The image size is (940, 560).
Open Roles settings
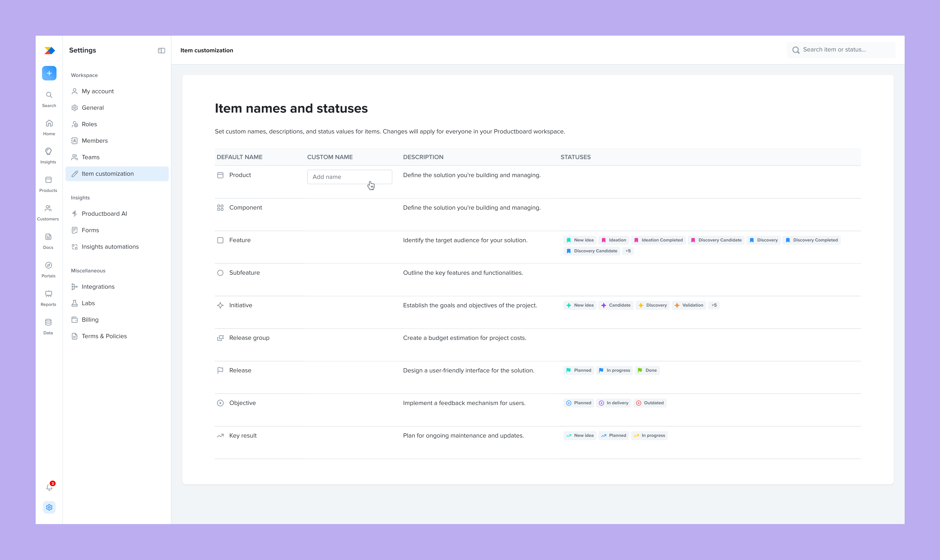coord(117,124)
